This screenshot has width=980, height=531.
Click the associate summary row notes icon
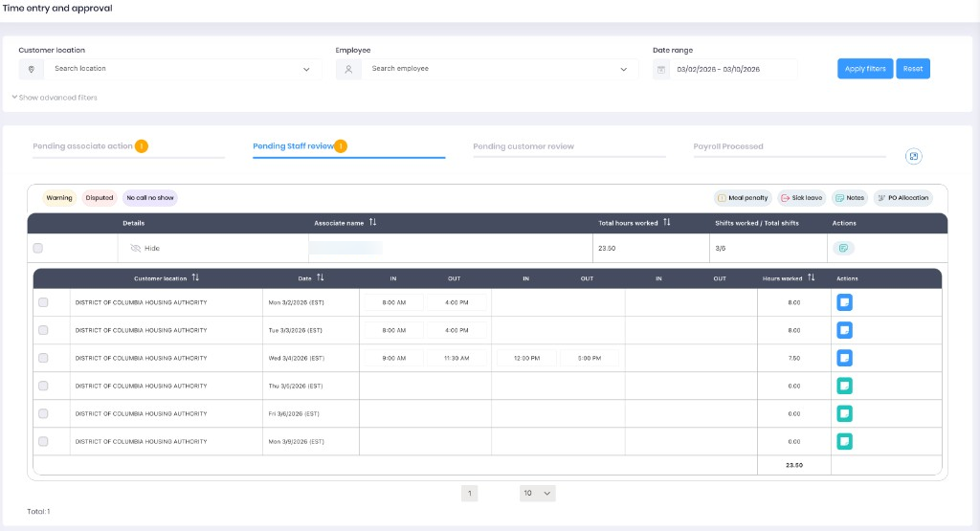[x=843, y=248]
